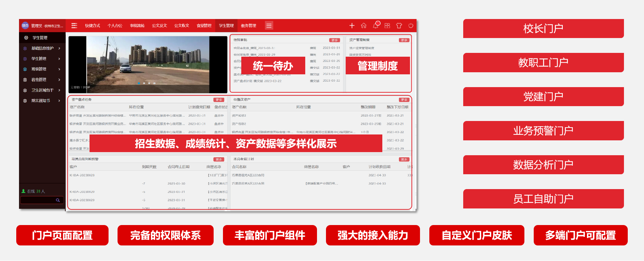Click the plus add icon in top bar

coord(352,26)
